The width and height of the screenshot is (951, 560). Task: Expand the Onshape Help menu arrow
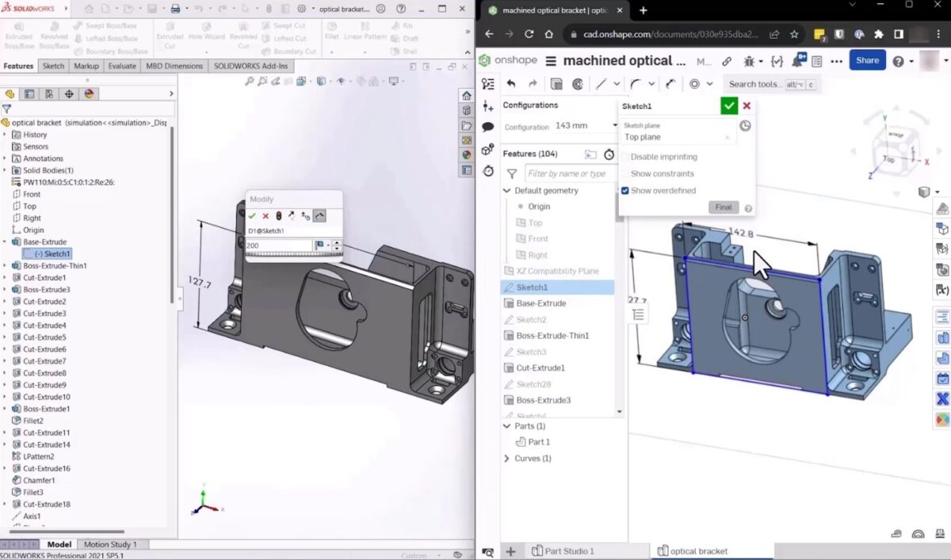913,61
